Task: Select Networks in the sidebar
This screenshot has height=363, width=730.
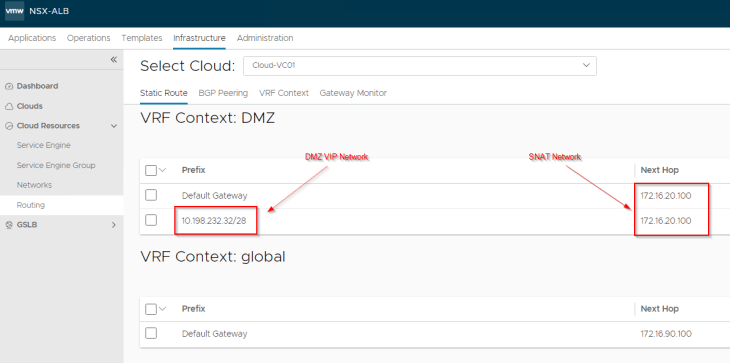Action: coord(34,185)
